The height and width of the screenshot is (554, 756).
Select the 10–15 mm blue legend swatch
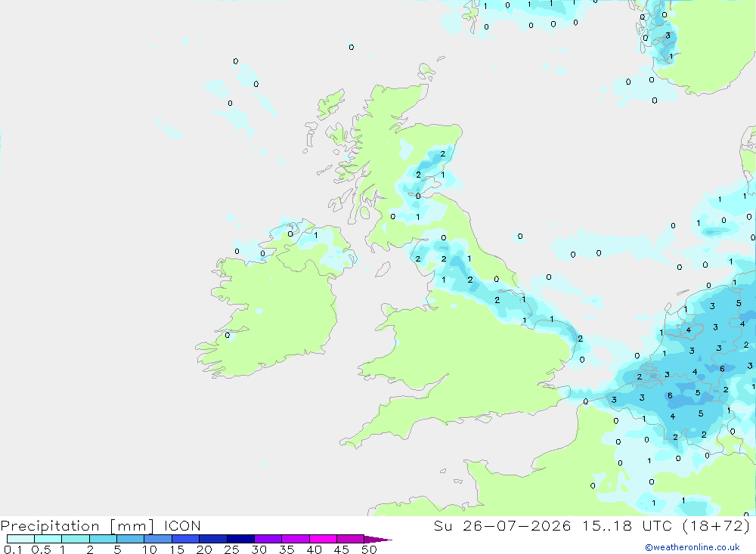pyautogui.click(x=158, y=539)
